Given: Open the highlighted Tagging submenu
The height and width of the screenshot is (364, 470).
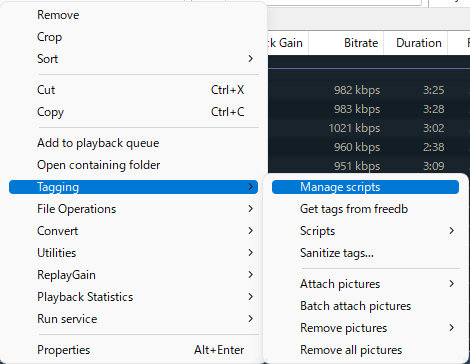Looking at the screenshot, I should (x=133, y=187).
